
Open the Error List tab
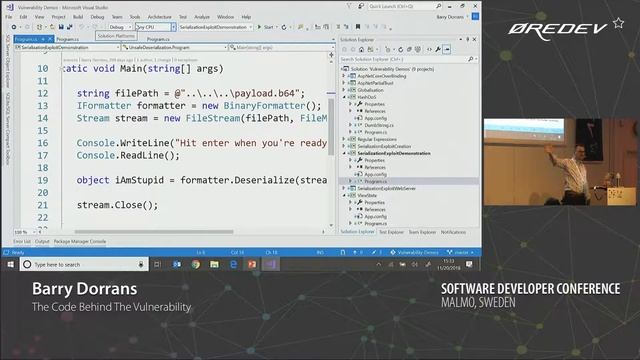click(x=22, y=242)
